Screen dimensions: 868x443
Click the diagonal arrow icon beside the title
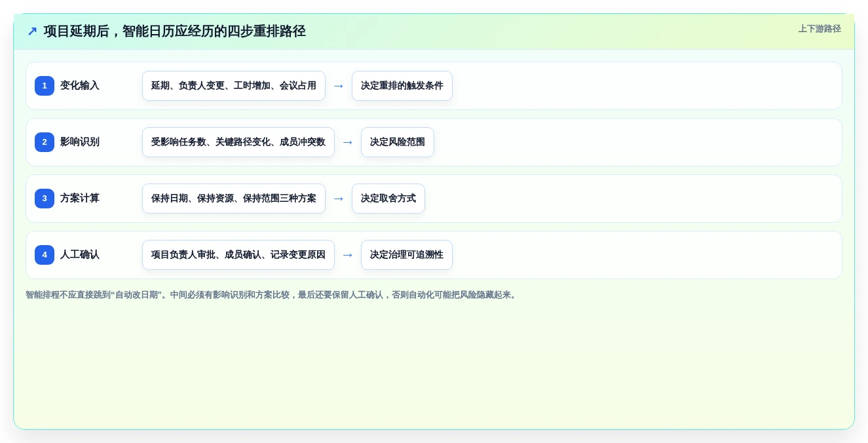tap(32, 31)
